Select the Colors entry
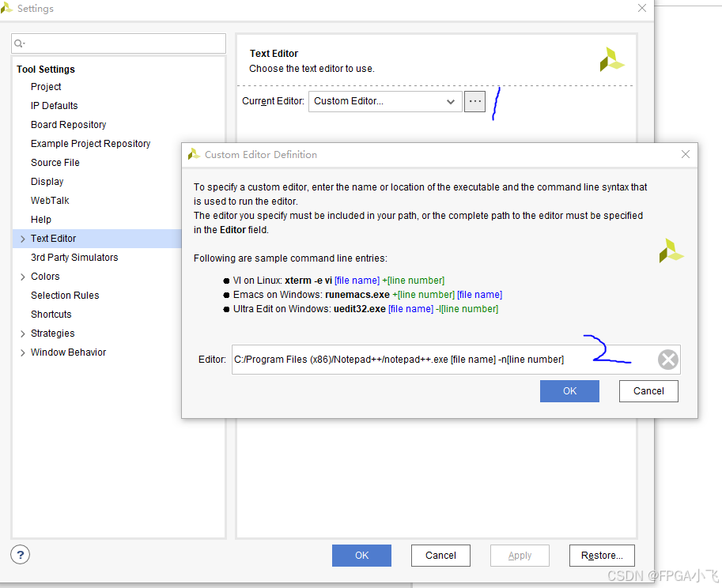This screenshot has height=588, width=722. (x=45, y=277)
